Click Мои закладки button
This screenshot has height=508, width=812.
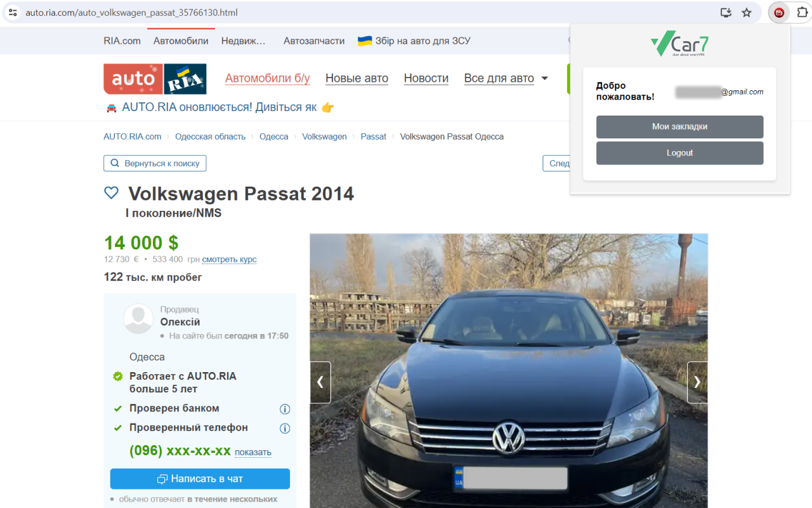(679, 127)
